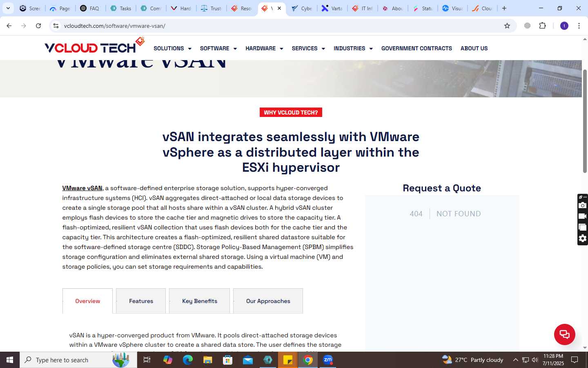Viewport: 588px width, 368px height.
Task: Click the page vertical scrollbar thumb
Action: tap(585, 121)
